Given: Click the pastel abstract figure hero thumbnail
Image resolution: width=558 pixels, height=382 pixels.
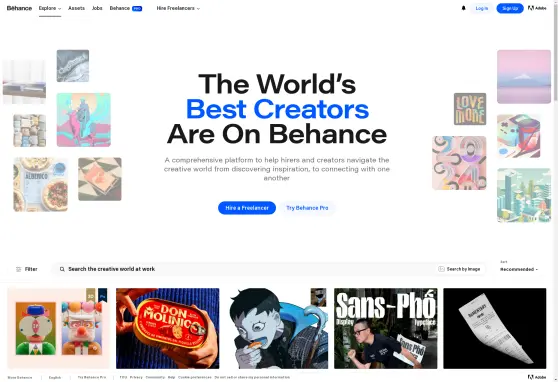Looking at the screenshot, I should click(459, 163).
